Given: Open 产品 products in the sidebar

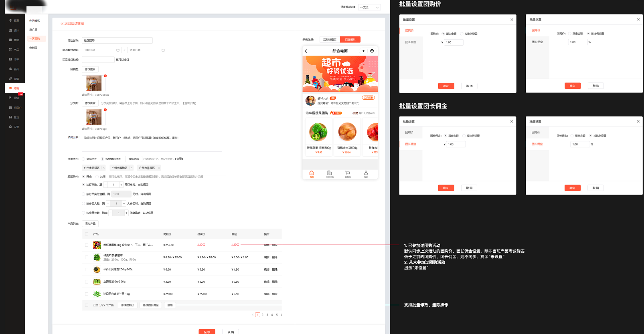Looking at the screenshot, I should tap(14, 50).
